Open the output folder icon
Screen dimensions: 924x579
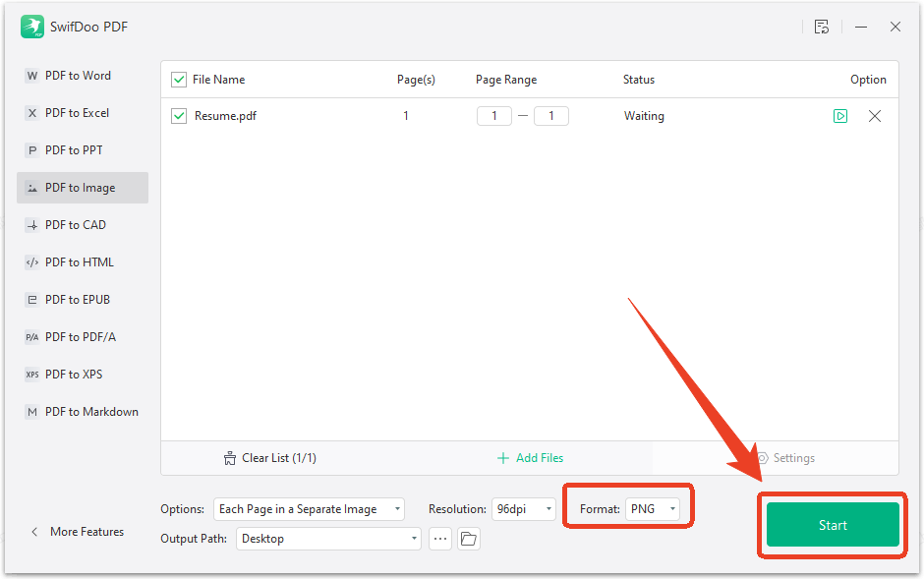point(469,539)
